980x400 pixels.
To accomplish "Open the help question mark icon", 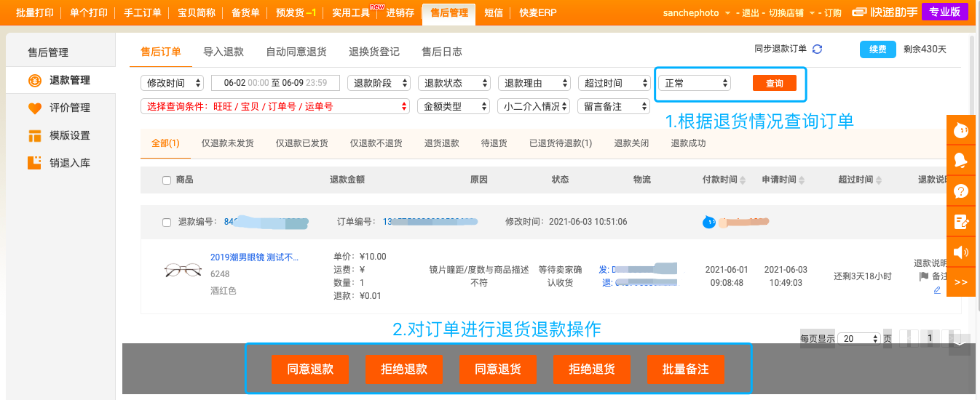I will click(960, 191).
